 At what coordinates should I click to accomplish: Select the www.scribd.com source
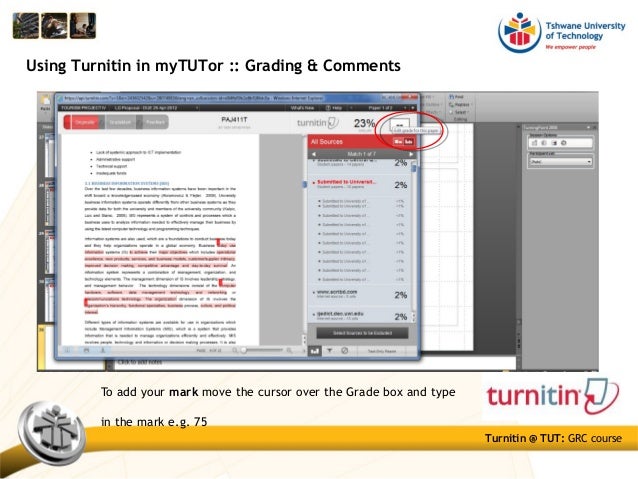tap(337, 294)
